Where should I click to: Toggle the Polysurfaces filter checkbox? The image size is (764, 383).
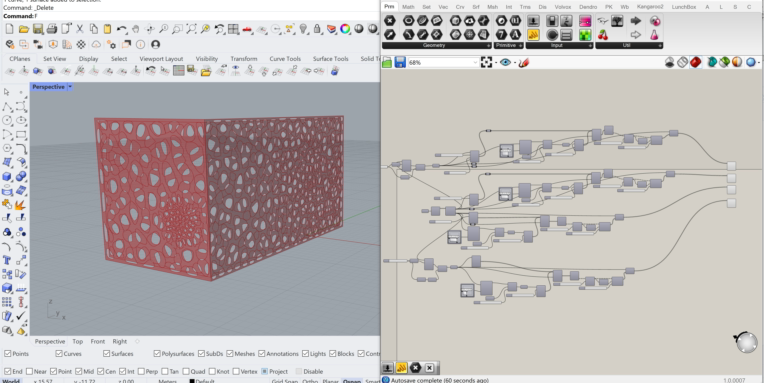pos(157,353)
